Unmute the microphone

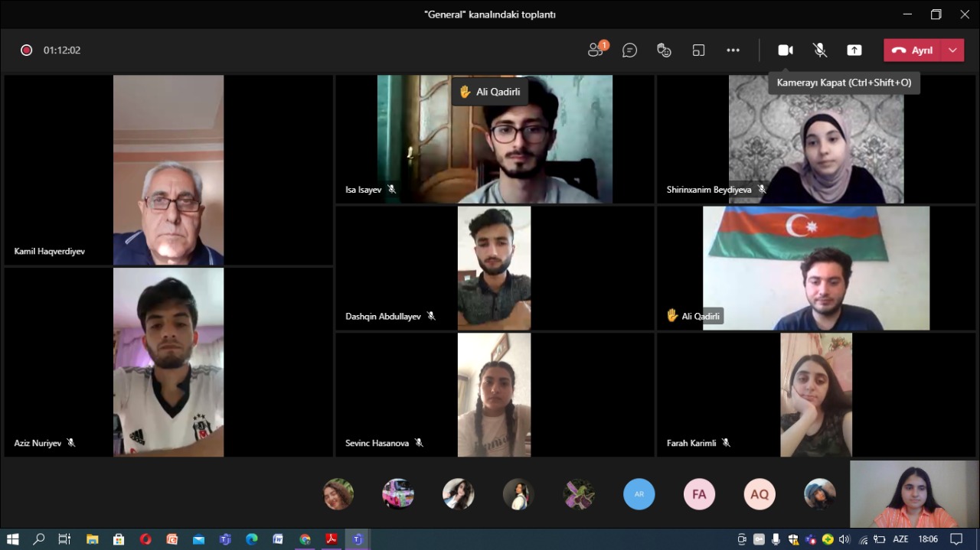(x=819, y=50)
